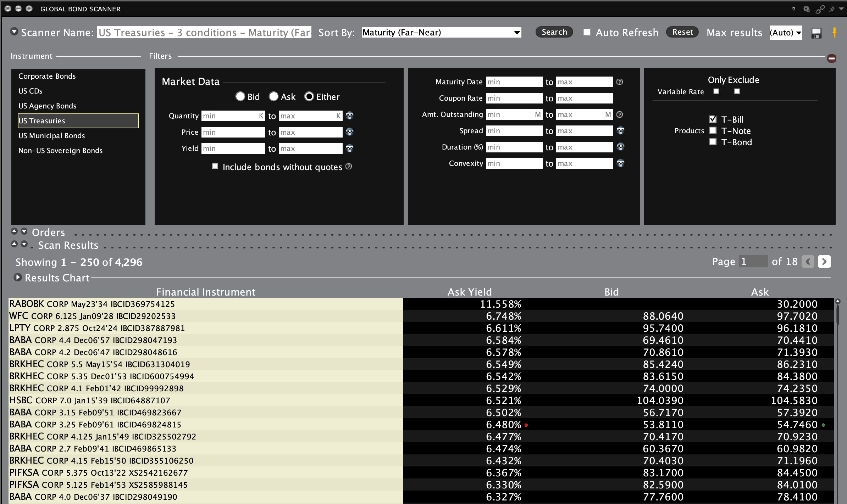Viewport: 847px width, 504px height.
Task: Check the T-Note product checkbox
Action: coord(713,130)
